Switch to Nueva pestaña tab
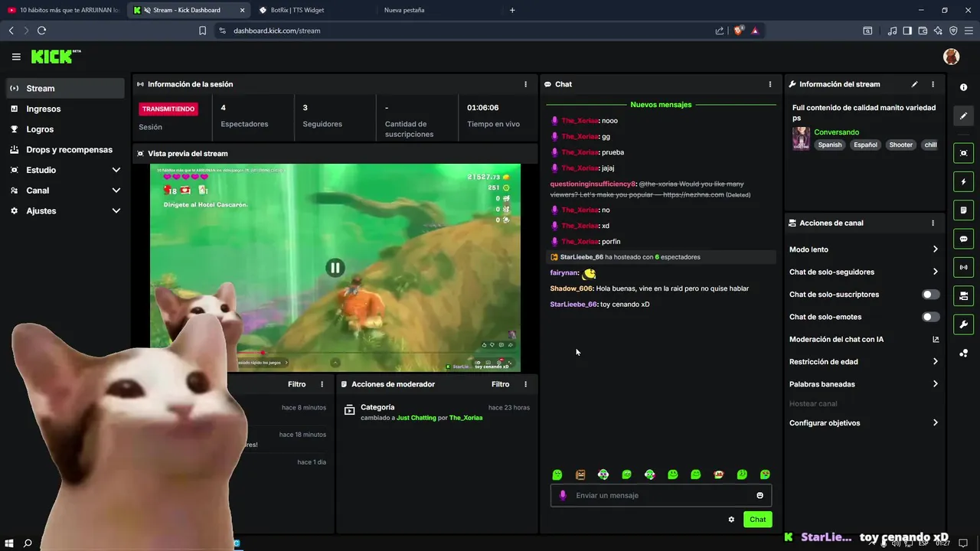This screenshot has width=980, height=551. click(438, 10)
